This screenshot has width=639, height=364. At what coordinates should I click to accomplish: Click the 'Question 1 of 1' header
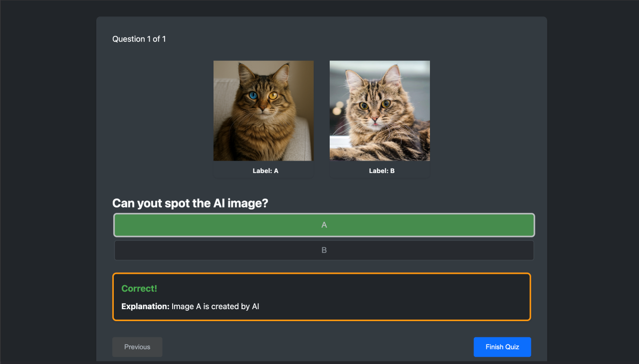[x=139, y=38]
